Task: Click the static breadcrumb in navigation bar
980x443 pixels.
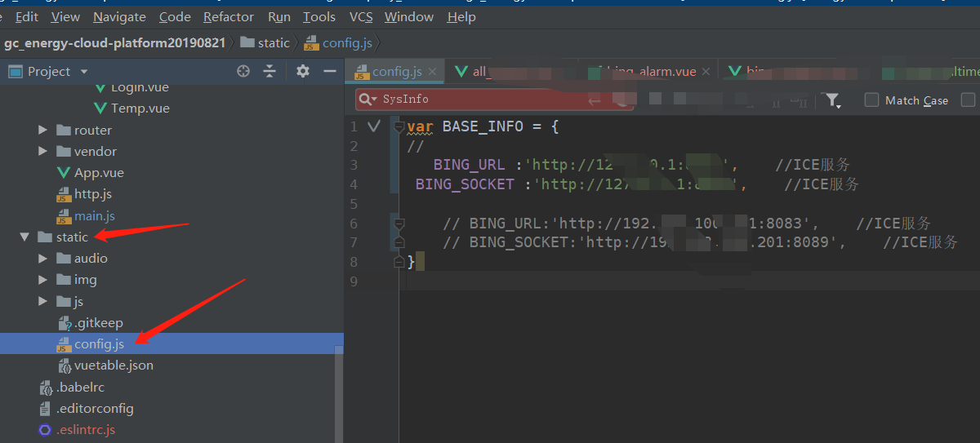Action: [x=265, y=42]
